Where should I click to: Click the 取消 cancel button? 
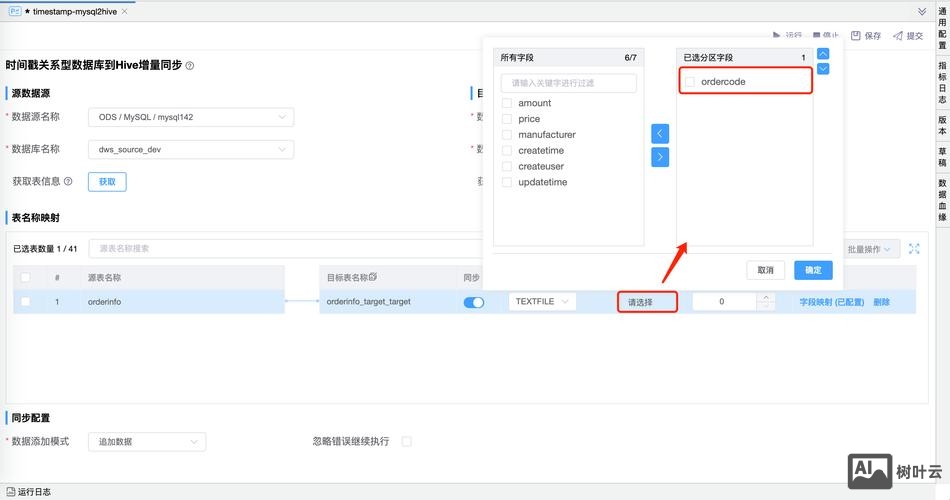click(766, 270)
